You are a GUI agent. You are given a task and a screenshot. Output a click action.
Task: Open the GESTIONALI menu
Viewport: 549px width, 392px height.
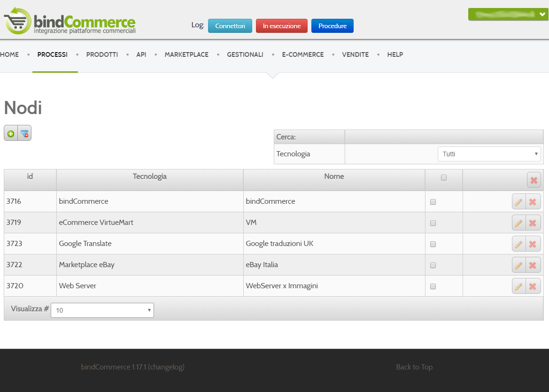pyautogui.click(x=245, y=54)
